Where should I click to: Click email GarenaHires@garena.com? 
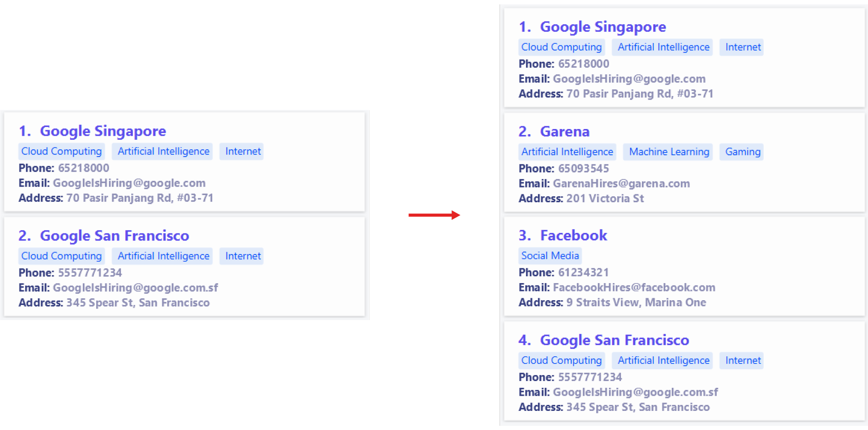pos(621,184)
